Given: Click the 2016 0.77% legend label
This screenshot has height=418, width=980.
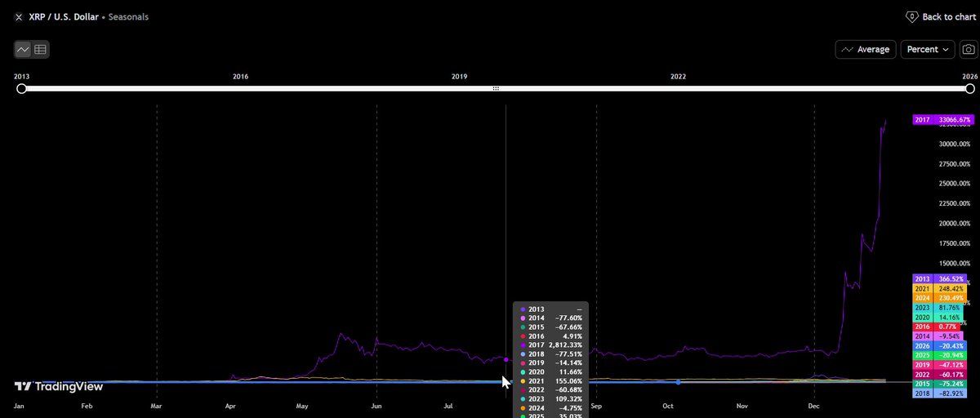Looking at the screenshot, I should (937, 327).
